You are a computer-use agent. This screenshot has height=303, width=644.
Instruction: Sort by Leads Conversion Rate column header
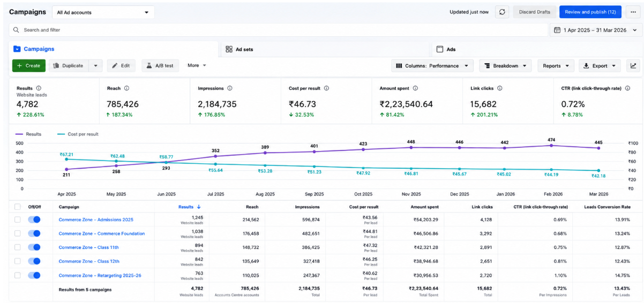608,207
